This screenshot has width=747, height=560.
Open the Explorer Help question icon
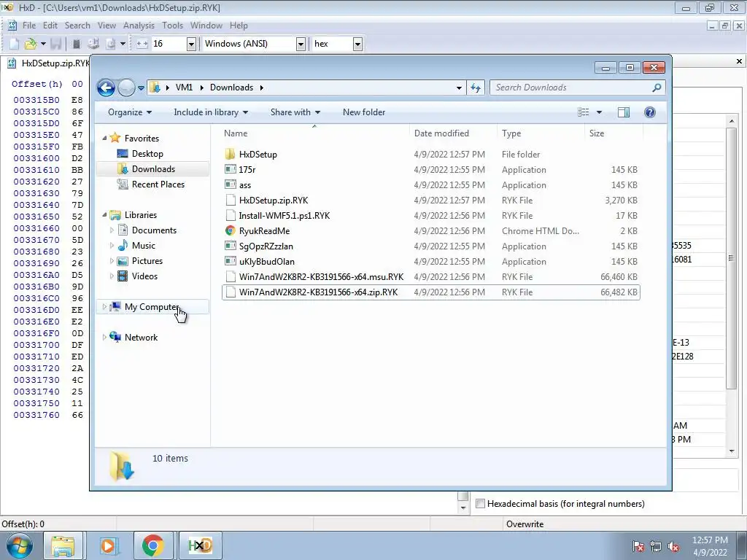click(649, 112)
